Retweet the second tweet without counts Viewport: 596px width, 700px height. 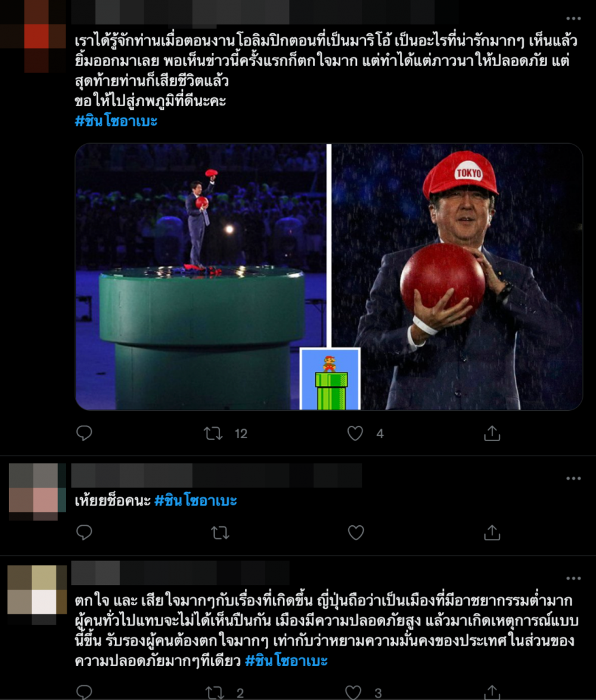[x=220, y=532]
